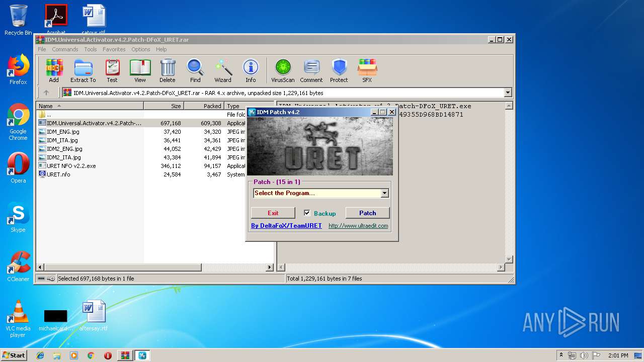The image size is (644, 362).
Task: Click the Add toolbar icon in WinRAR
Action: coord(54,70)
